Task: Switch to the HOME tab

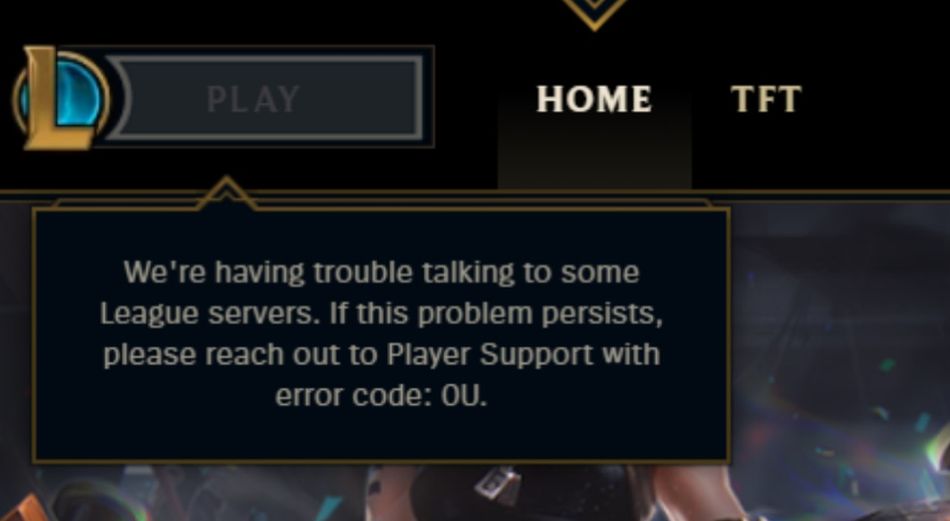Action: tap(594, 99)
